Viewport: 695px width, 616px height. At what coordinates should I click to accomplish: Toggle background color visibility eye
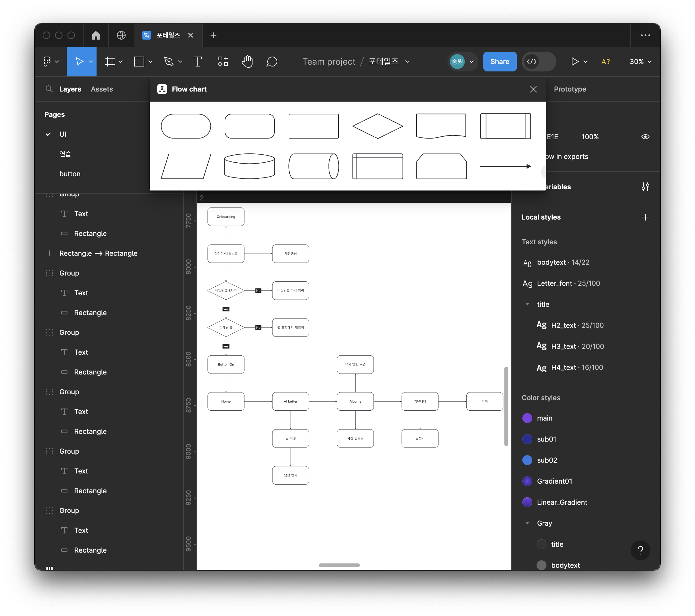point(645,137)
